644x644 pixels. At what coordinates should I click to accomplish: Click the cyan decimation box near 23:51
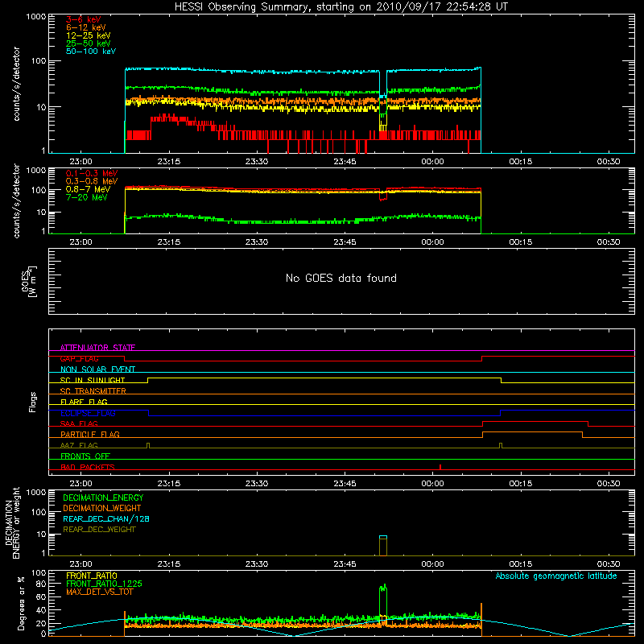coord(383,537)
